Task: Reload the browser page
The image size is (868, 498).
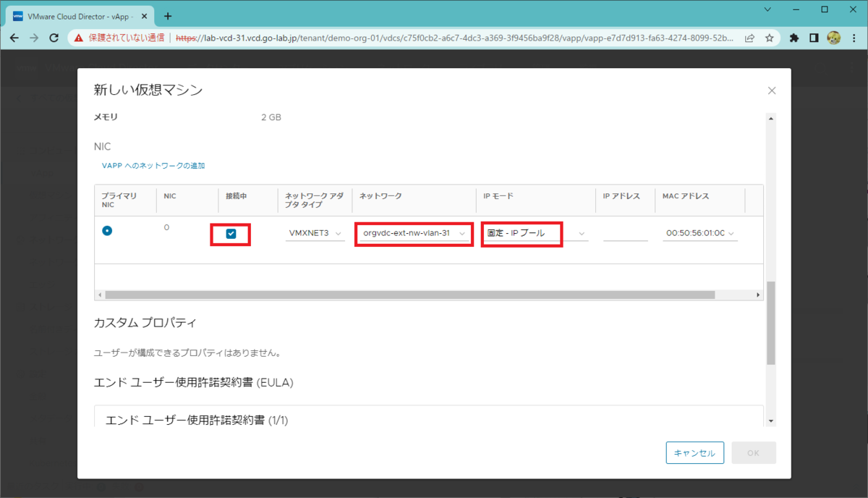Action: point(54,38)
